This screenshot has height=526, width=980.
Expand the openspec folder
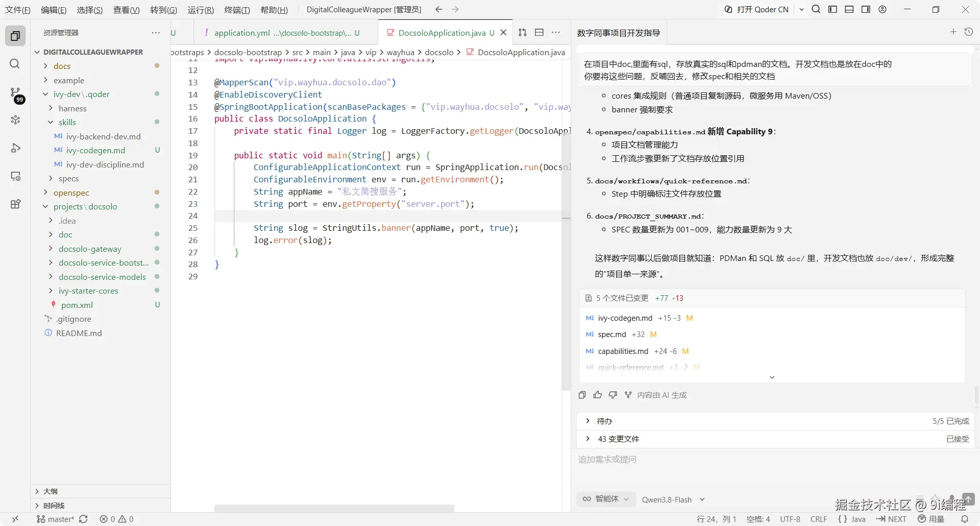(71, 193)
